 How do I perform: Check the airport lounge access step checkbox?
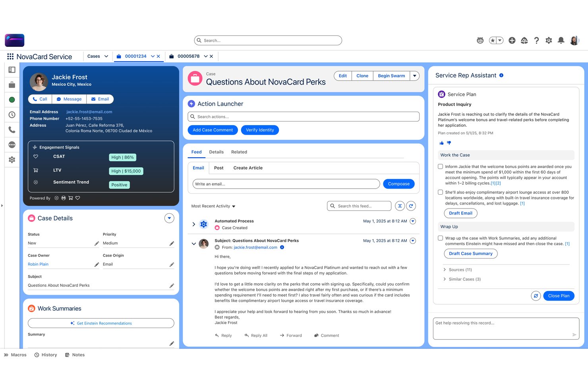click(440, 192)
